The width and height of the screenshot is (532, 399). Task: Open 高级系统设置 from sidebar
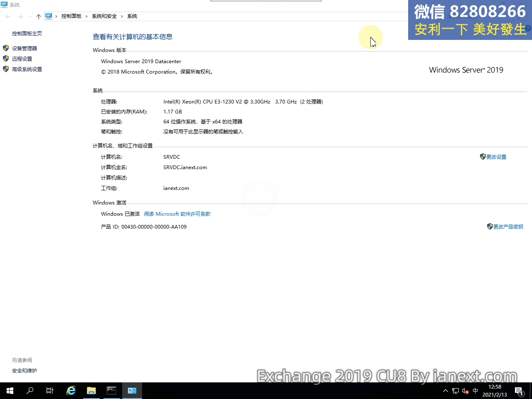pyautogui.click(x=27, y=69)
